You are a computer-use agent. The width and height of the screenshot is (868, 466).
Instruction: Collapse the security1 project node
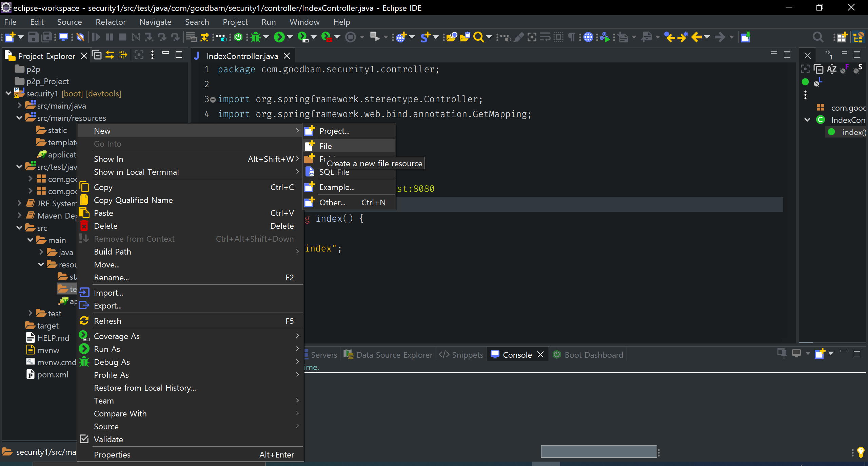coord(8,94)
